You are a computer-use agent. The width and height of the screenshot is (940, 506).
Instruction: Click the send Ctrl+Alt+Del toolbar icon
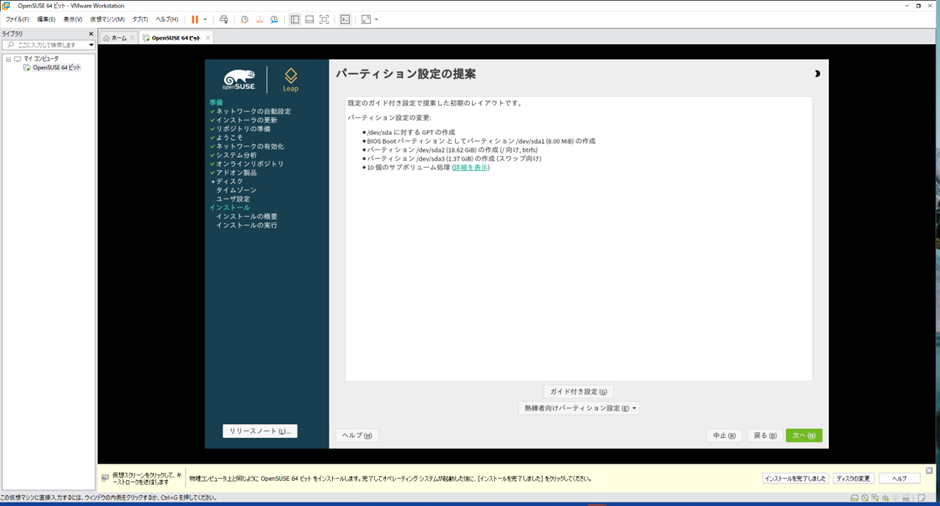coord(224,19)
